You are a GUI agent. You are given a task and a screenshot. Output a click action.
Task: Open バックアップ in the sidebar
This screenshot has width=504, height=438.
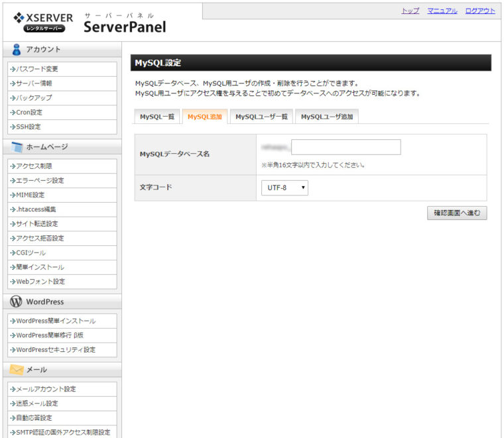point(62,98)
